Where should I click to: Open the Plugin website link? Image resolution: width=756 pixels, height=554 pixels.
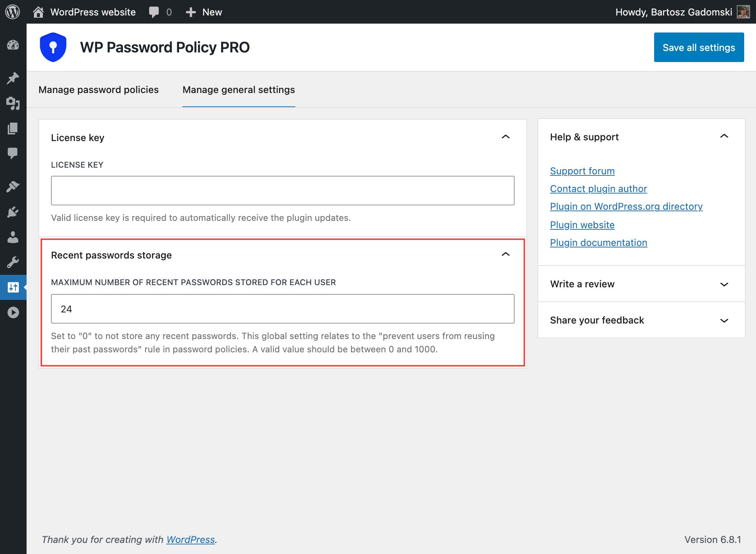(x=582, y=225)
